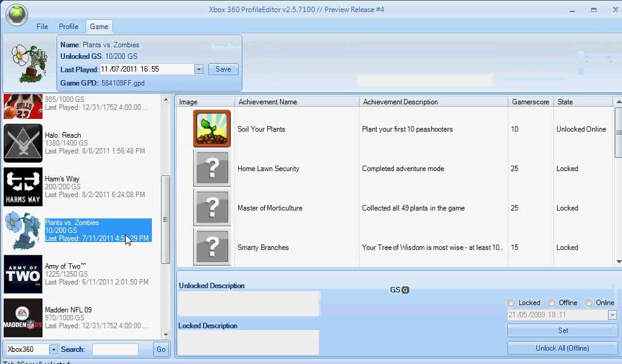Select the Online radio button
Image resolution: width=622 pixels, height=364 pixels.
pyautogui.click(x=588, y=303)
